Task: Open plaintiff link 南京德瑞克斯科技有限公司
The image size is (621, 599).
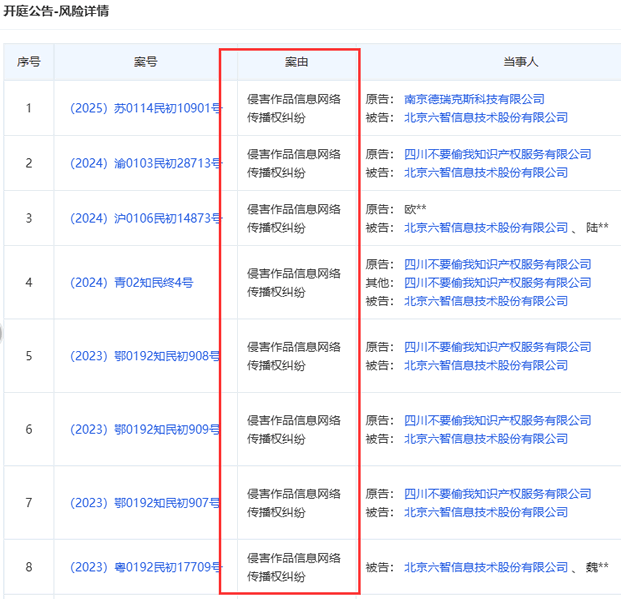Action: pyautogui.click(x=474, y=99)
